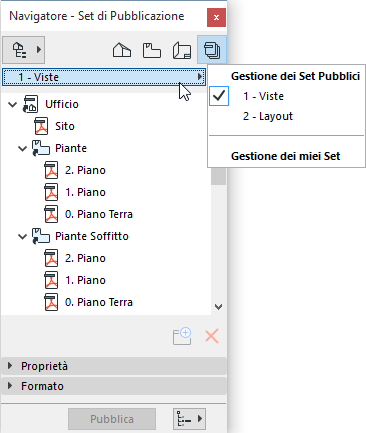Screen dimensions: 366x433
Task: Collapse the Ufficio tree node
Action: click(13, 104)
